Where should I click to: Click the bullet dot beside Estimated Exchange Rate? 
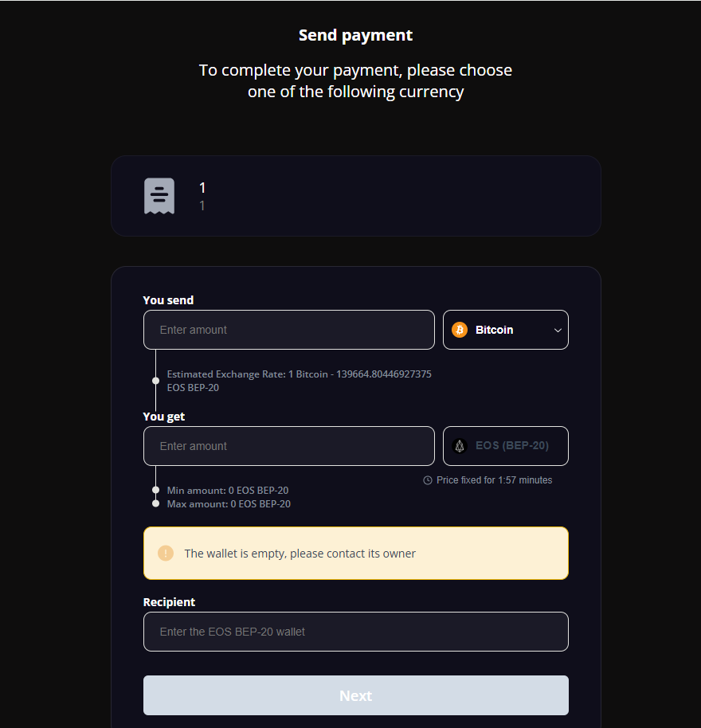(155, 381)
